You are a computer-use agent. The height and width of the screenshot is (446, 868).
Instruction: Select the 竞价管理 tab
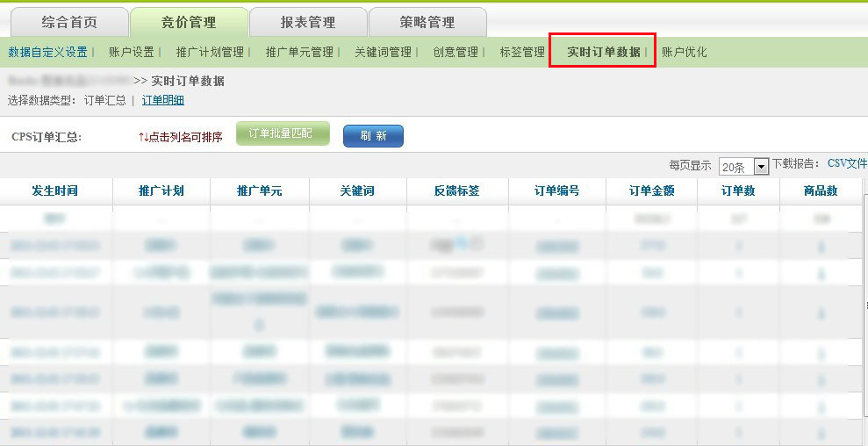tap(189, 22)
